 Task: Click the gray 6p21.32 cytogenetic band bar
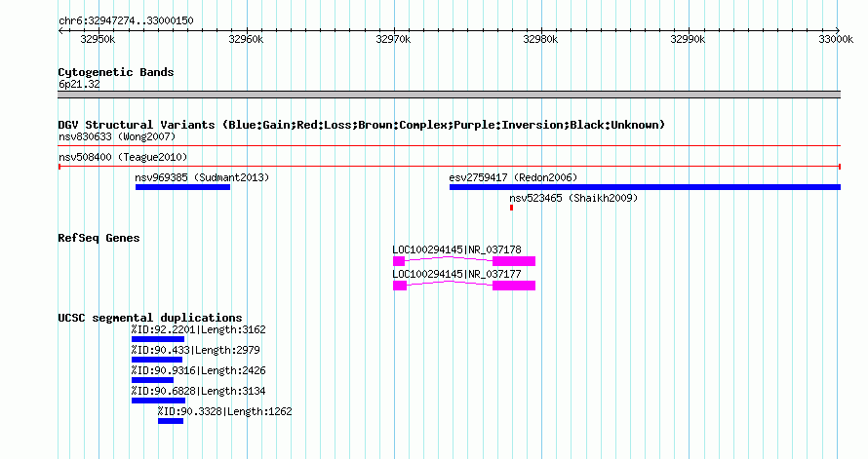[x=449, y=95]
